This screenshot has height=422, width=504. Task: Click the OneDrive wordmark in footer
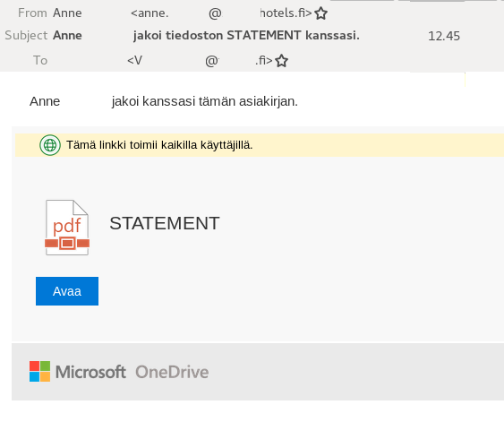pyautogui.click(x=172, y=372)
